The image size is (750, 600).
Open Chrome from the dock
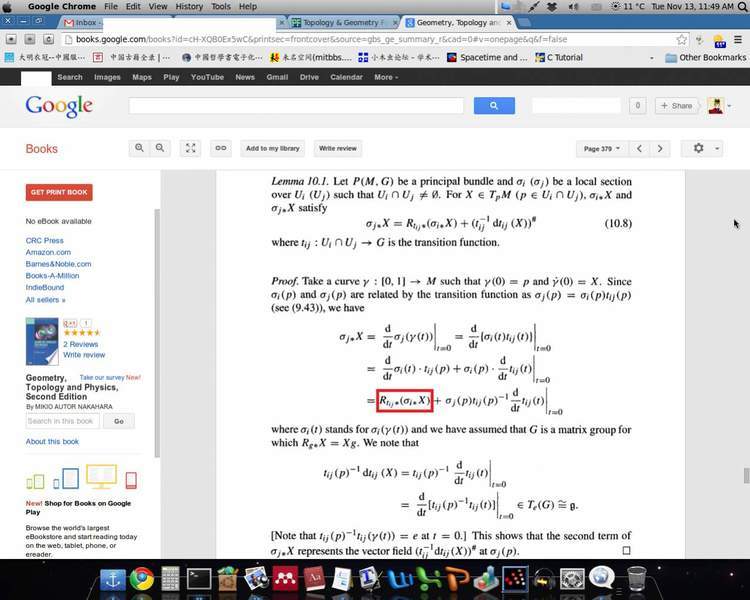[141, 577]
